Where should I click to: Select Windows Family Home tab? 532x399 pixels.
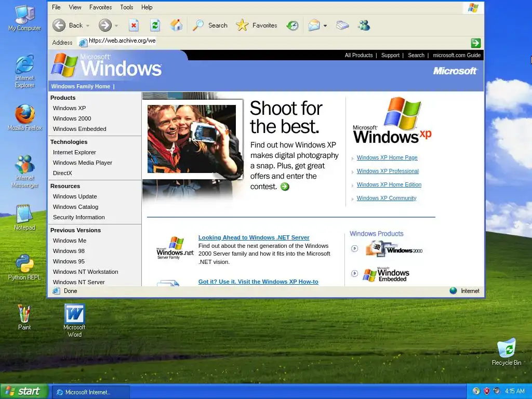[x=81, y=86]
